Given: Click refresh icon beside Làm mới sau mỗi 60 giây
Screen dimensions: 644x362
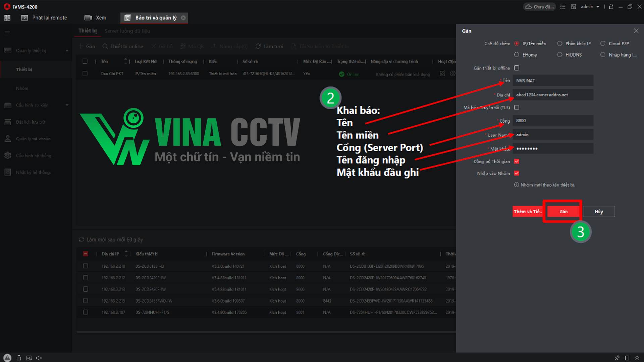Looking at the screenshot, I should [81, 239].
